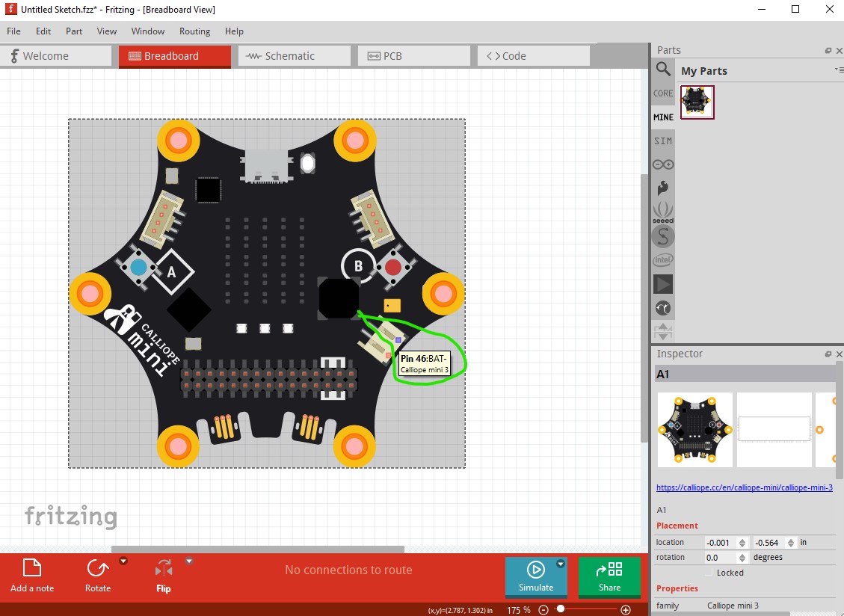The height and width of the screenshot is (616, 844).
Task: Open the calliope.cc Calliope mini 3 link
Action: click(745, 487)
